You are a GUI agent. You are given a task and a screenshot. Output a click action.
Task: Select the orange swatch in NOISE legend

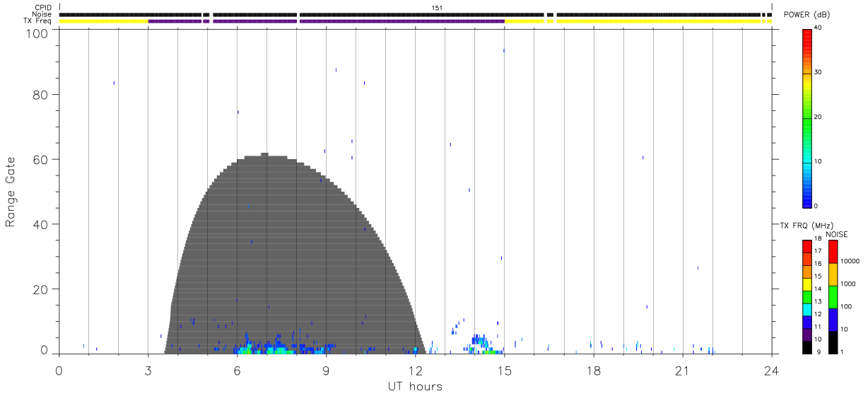(x=833, y=274)
